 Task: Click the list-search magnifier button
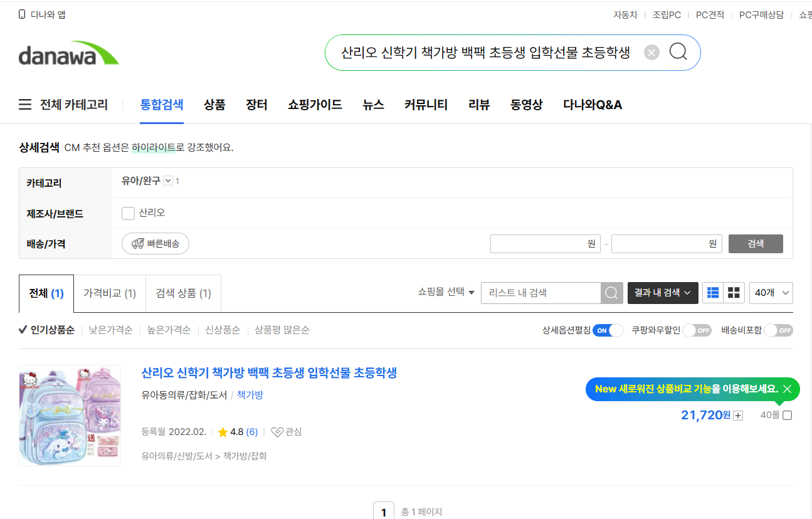pos(612,293)
